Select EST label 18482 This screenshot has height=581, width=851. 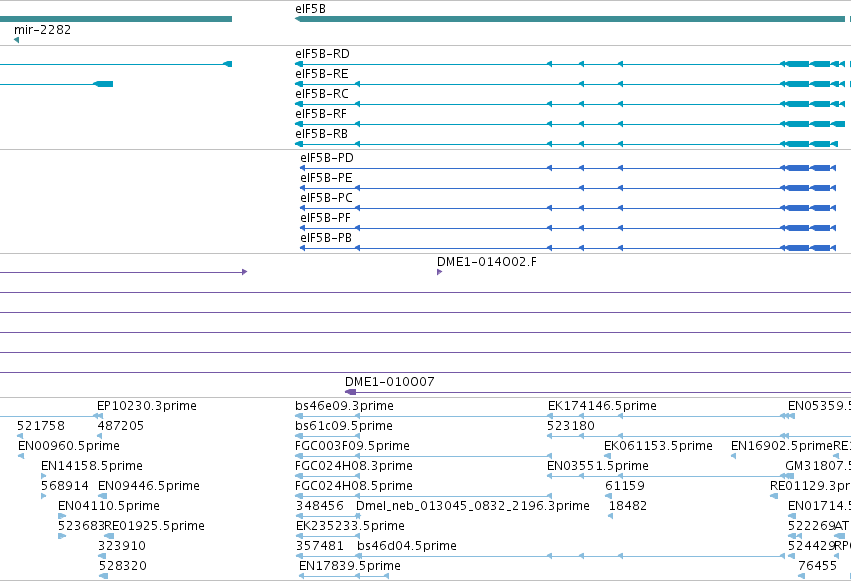(628, 506)
